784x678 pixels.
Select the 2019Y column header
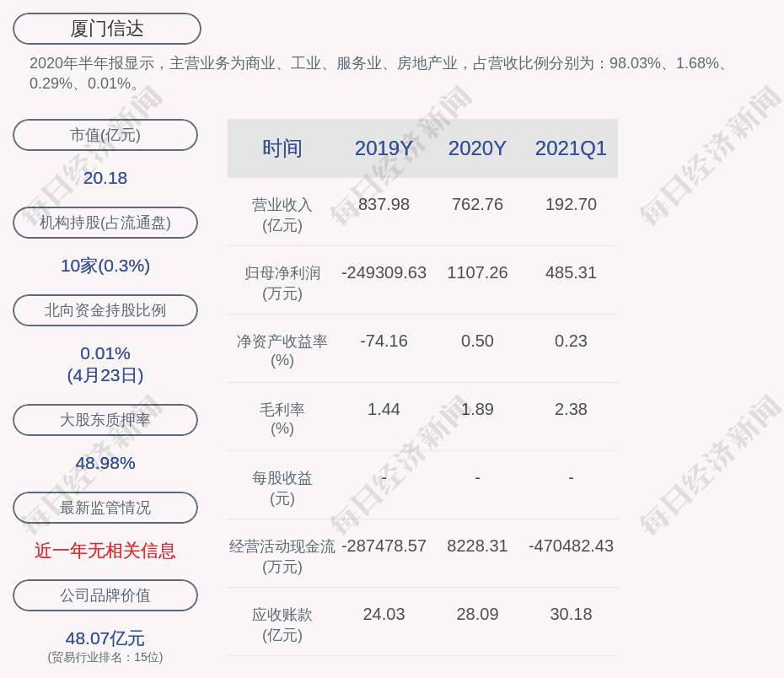pos(384,148)
